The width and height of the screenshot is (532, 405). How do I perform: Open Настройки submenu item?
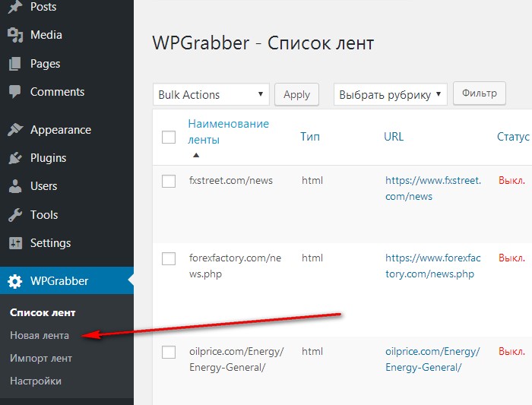(36, 381)
